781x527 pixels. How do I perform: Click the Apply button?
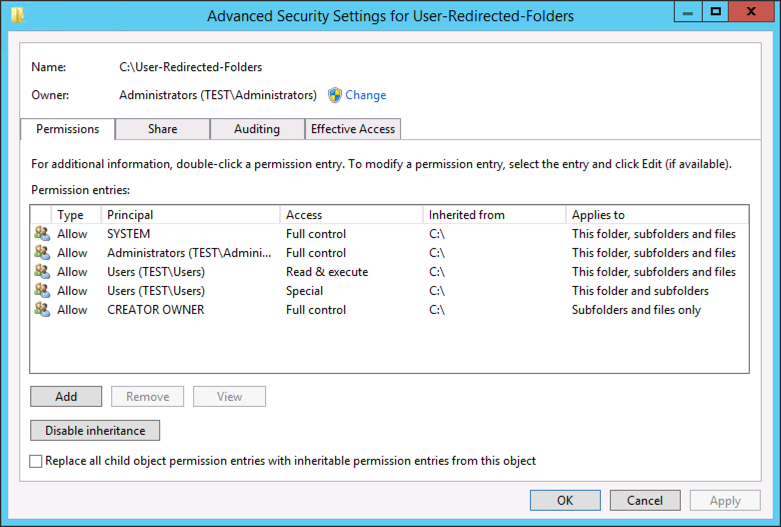click(x=725, y=500)
